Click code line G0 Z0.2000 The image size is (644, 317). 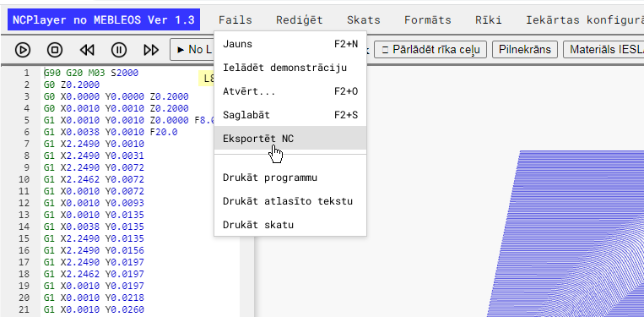72,85
